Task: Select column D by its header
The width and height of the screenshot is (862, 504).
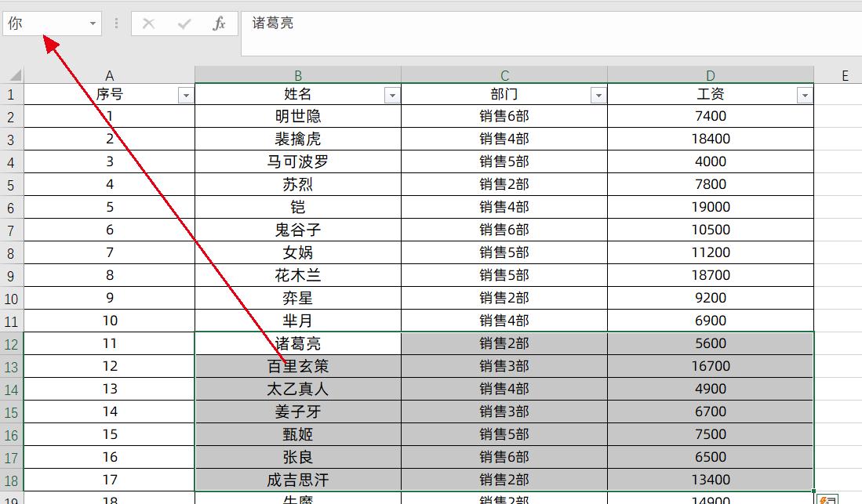Action: 710,75
